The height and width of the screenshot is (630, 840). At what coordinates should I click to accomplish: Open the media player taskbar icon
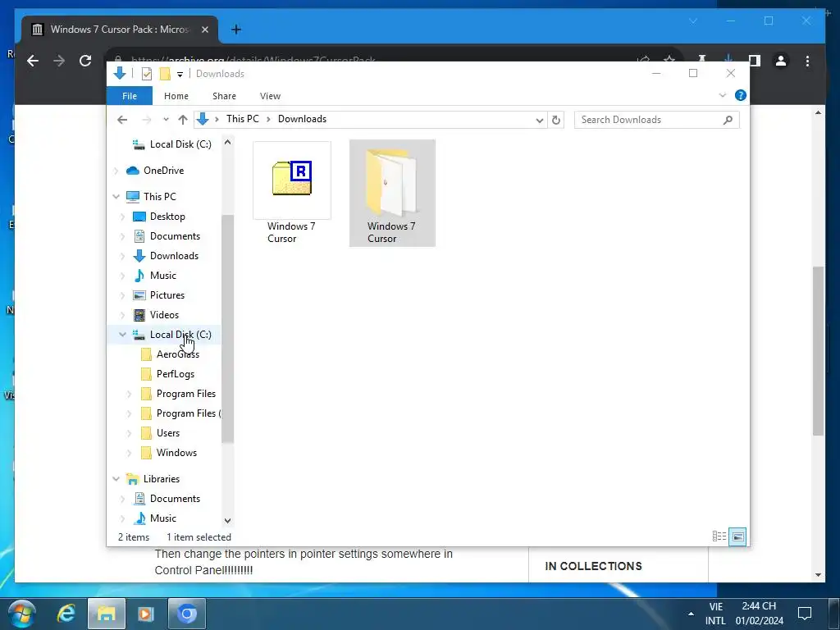(146, 614)
